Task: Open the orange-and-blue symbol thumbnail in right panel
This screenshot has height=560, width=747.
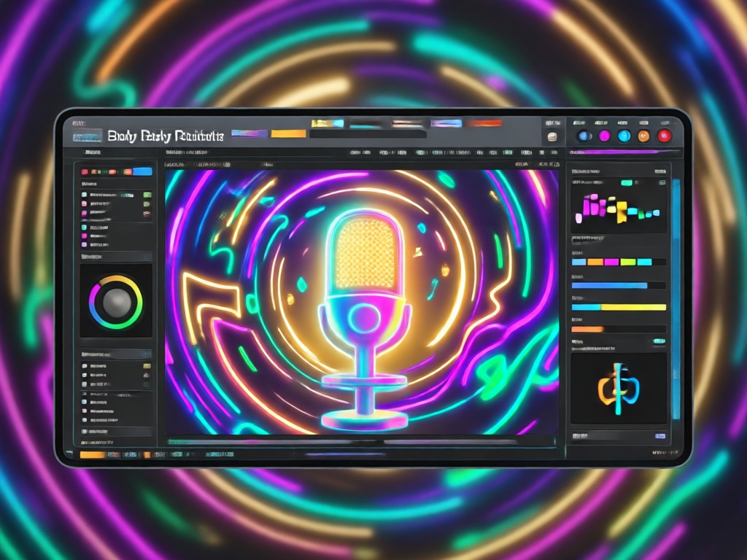Action: point(619,388)
